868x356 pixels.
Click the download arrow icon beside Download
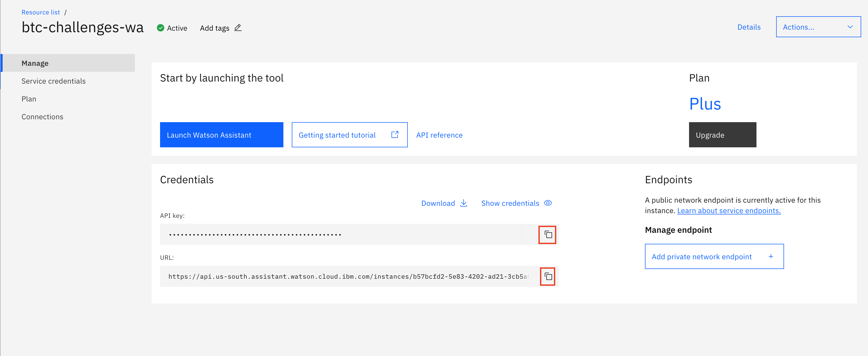464,203
